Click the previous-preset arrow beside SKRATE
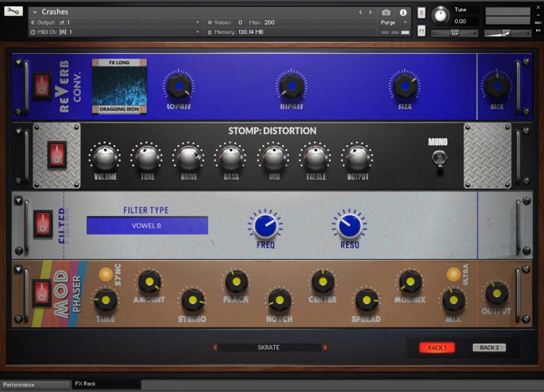 pyautogui.click(x=216, y=347)
